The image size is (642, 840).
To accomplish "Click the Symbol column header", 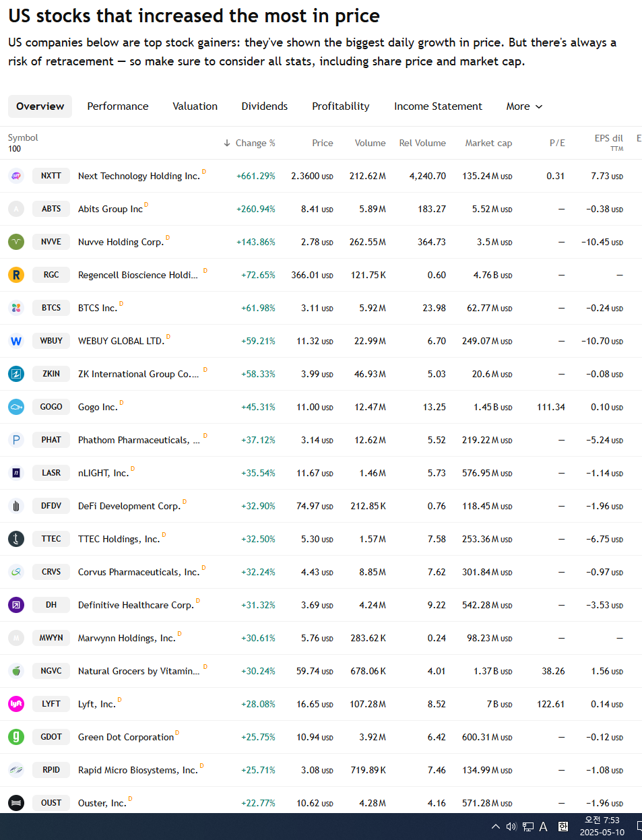I will pos(23,137).
